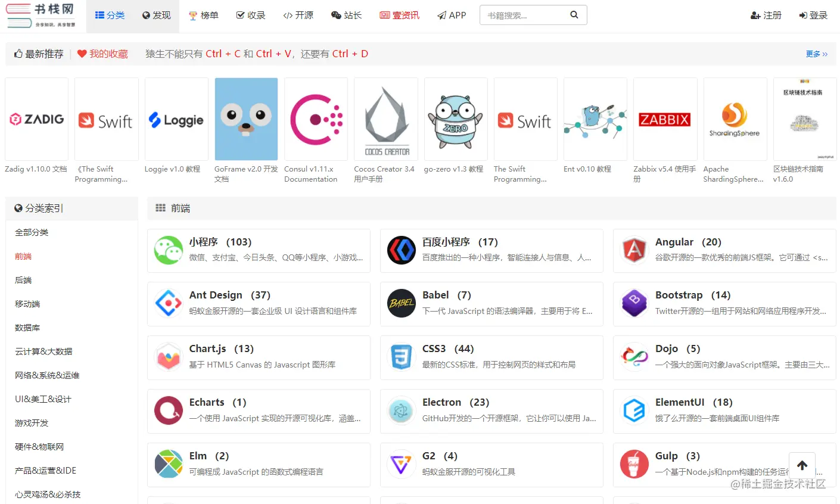Image resolution: width=840 pixels, height=504 pixels.
Task: Click the 登录 link
Action: pos(813,15)
